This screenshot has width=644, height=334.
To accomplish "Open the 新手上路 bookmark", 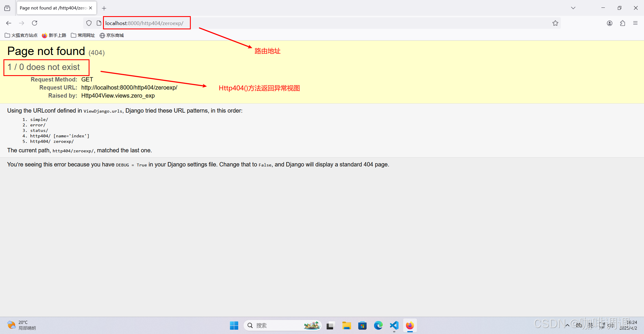I will coord(54,35).
